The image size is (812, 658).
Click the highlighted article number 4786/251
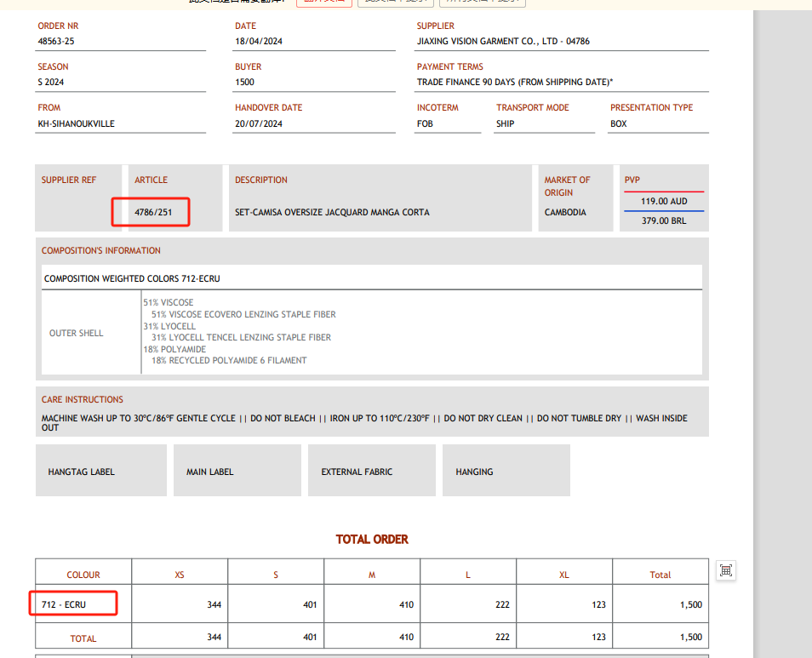[152, 212]
